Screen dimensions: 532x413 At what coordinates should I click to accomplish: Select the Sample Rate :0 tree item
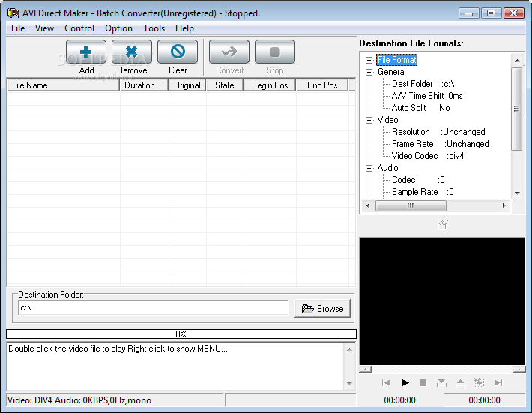coord(423,192)
